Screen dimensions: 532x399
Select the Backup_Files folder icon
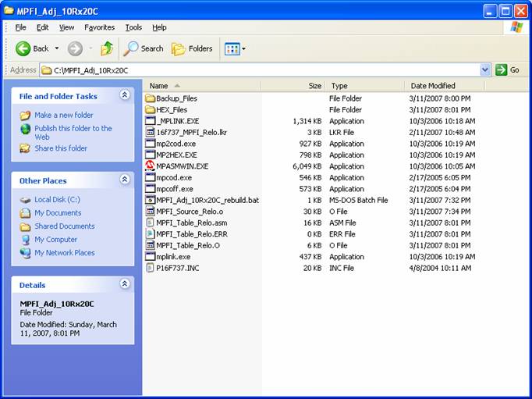point(150,98)
